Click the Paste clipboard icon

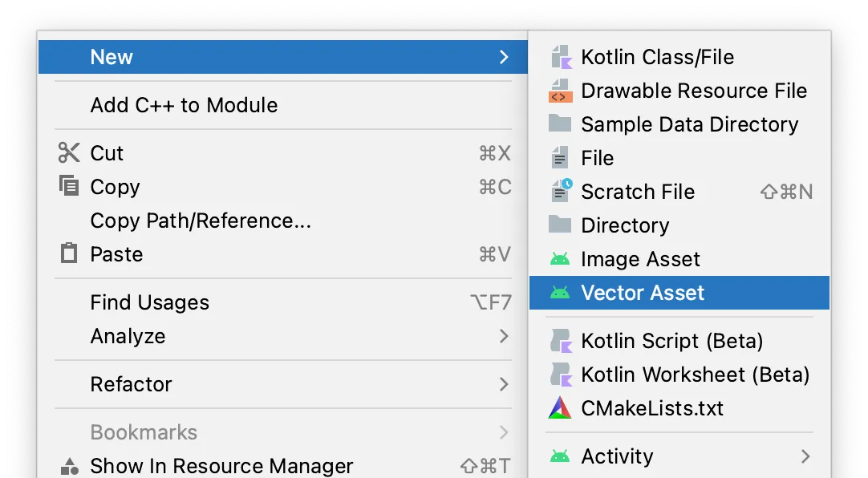coord(69,254)
